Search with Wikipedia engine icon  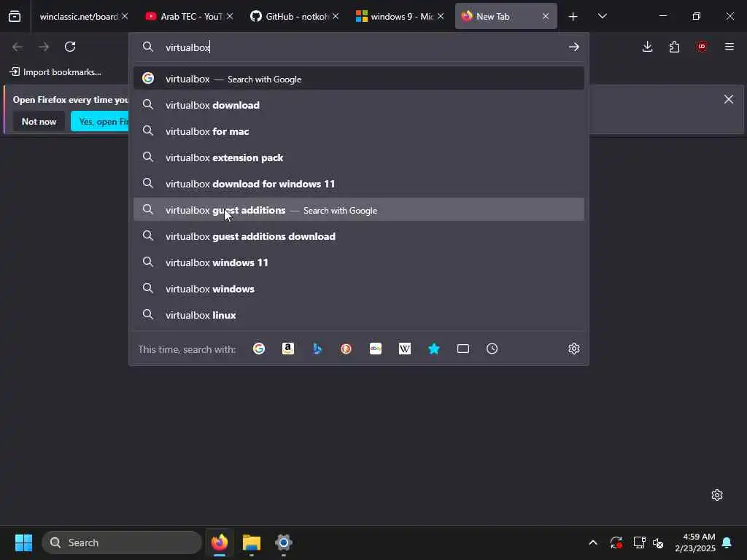[404, 349]
